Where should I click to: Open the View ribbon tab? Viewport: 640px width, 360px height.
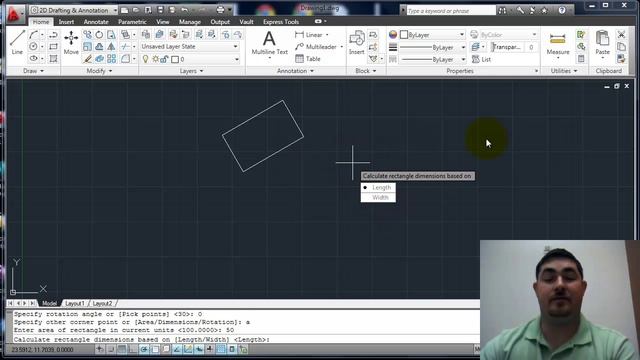click(162, 22)
